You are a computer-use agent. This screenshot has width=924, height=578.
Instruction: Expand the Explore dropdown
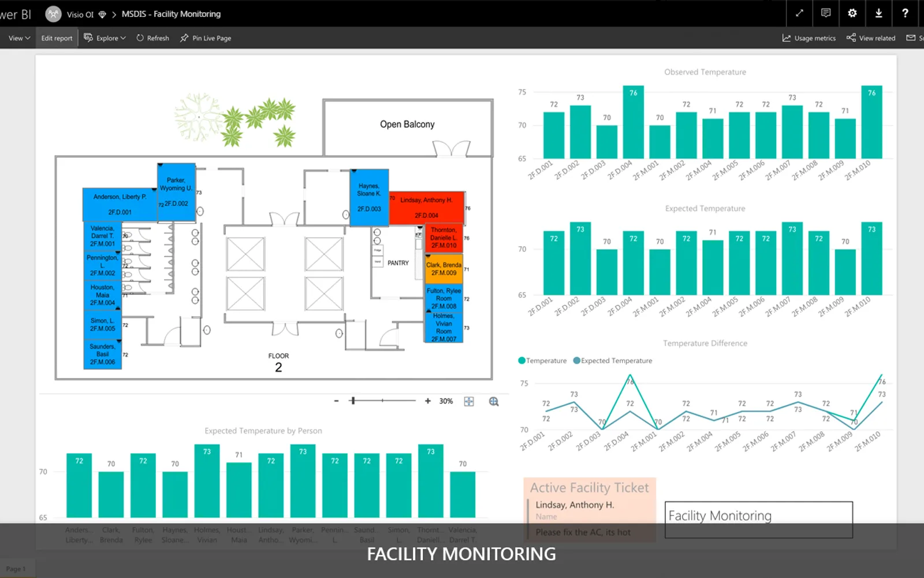[105, 38]
